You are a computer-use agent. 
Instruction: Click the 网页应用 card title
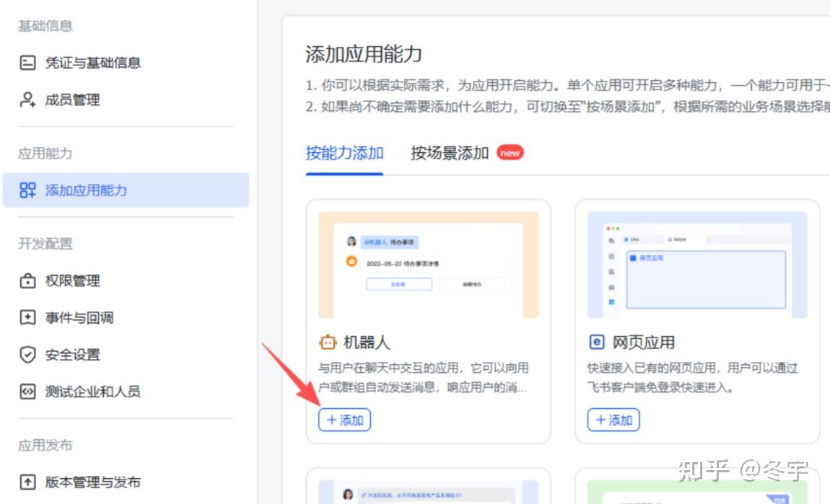pyautogui.click(x=644, y=342)
